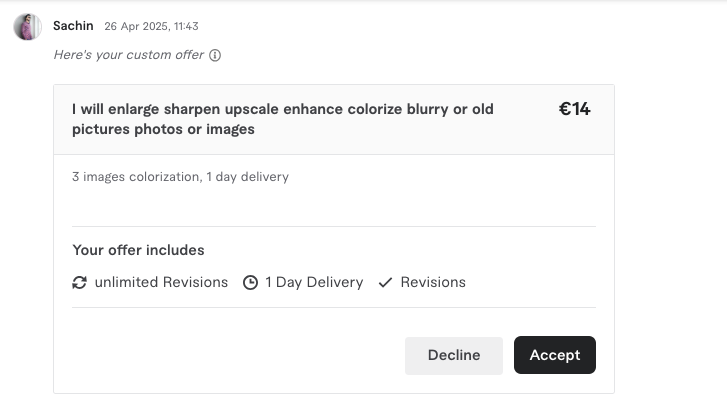Click the clock icon for delivery time
The height and width of the screenshot is (417, 727).
[x=251, y=283]
